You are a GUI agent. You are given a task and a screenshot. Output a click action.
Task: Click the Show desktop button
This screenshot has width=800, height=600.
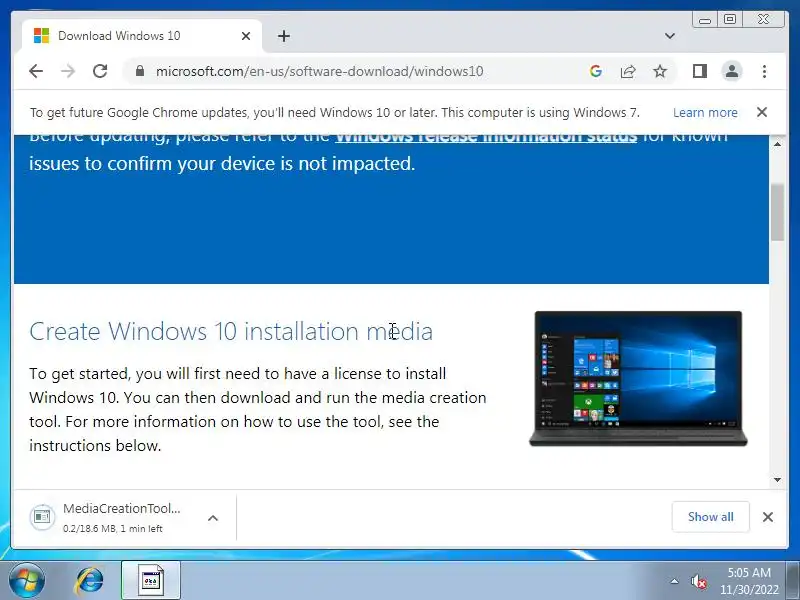click(793, 581)
